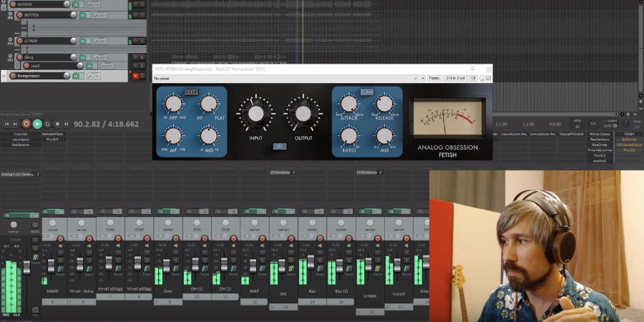Click the plus preset button in FETISH window
644x322 pixels.
(x=423, y=78)
